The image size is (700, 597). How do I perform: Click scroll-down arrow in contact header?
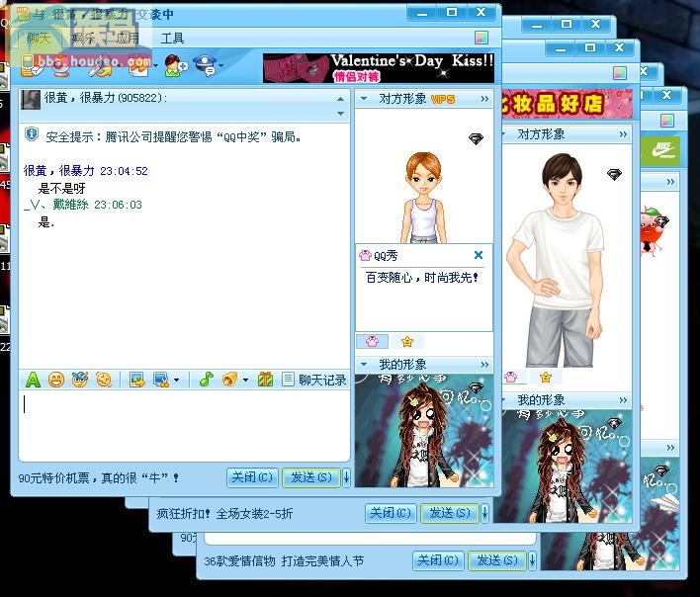pos(340,114)
